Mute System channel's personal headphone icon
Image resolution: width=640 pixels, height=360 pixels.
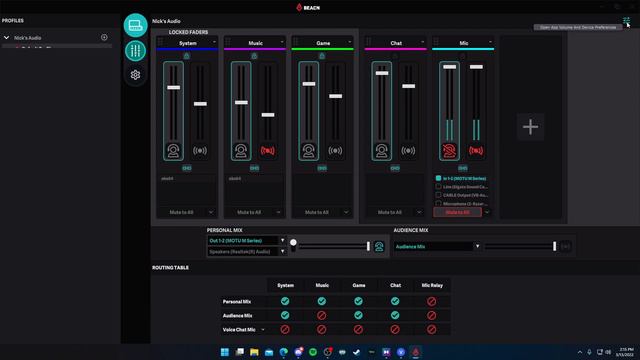173,151
